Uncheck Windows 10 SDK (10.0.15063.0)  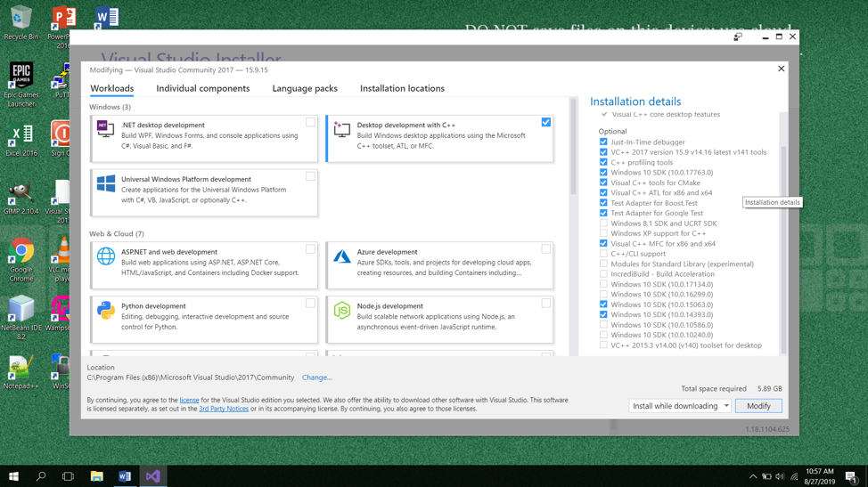coord(603,304)
